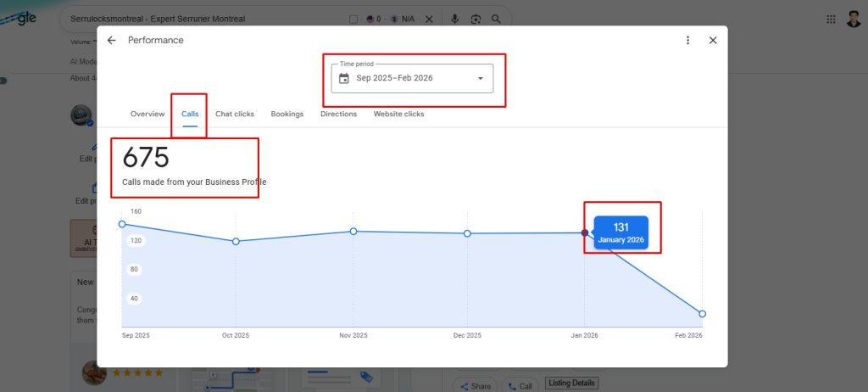This screenshot has width=868, height=392.
Task: Click the Feb 2026 axis label
Action: pos(688,335)
